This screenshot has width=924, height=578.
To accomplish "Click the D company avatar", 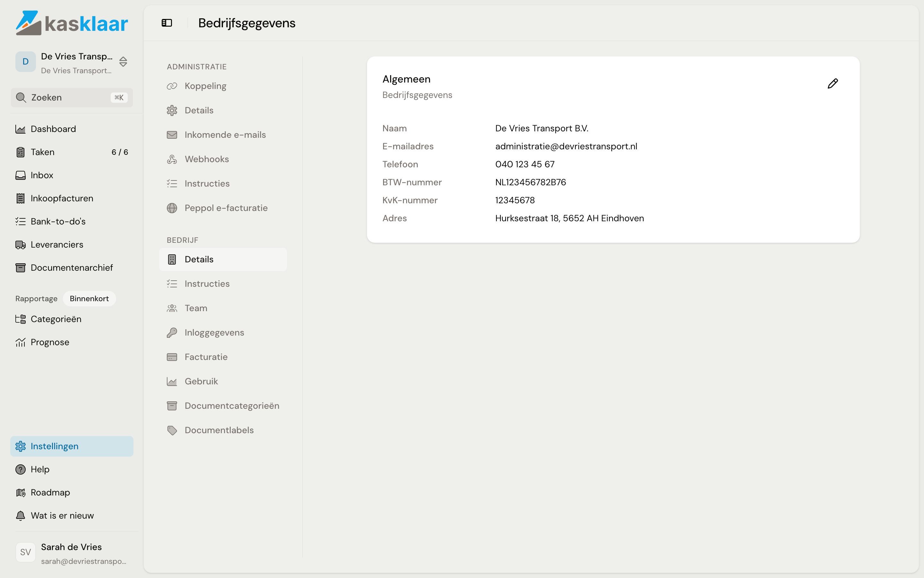I will [26, 62].
